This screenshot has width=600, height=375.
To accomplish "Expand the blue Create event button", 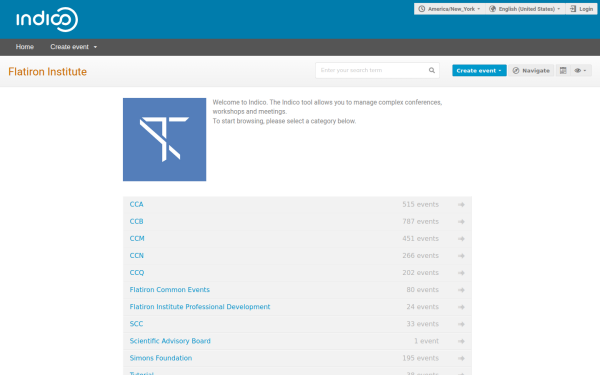I will click(479, 70).
